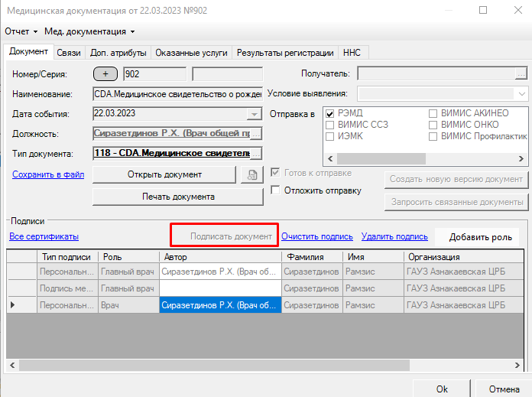Click the plus button next to Номер/Серия
532x397 pixels.
tap(105, 74)
